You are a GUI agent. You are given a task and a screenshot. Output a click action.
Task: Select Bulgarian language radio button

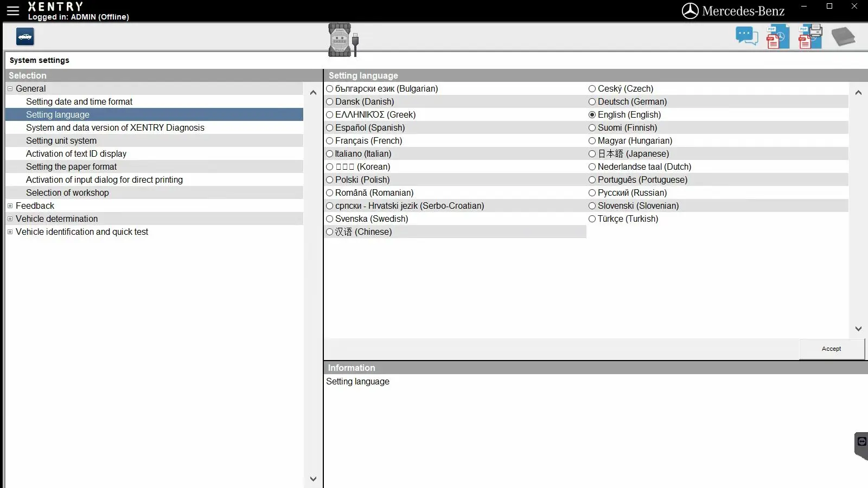point(329,88)
